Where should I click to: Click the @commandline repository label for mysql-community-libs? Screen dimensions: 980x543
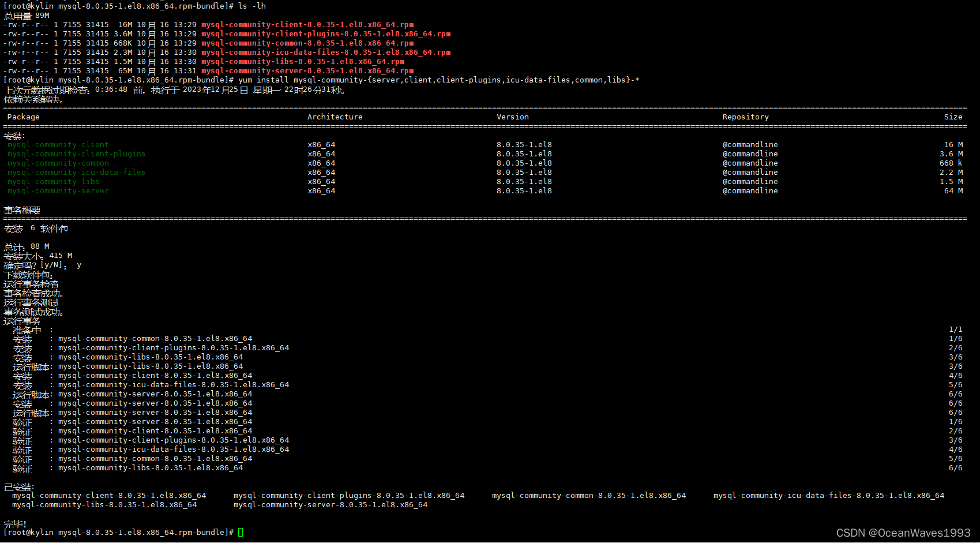(x=750, y=181)
